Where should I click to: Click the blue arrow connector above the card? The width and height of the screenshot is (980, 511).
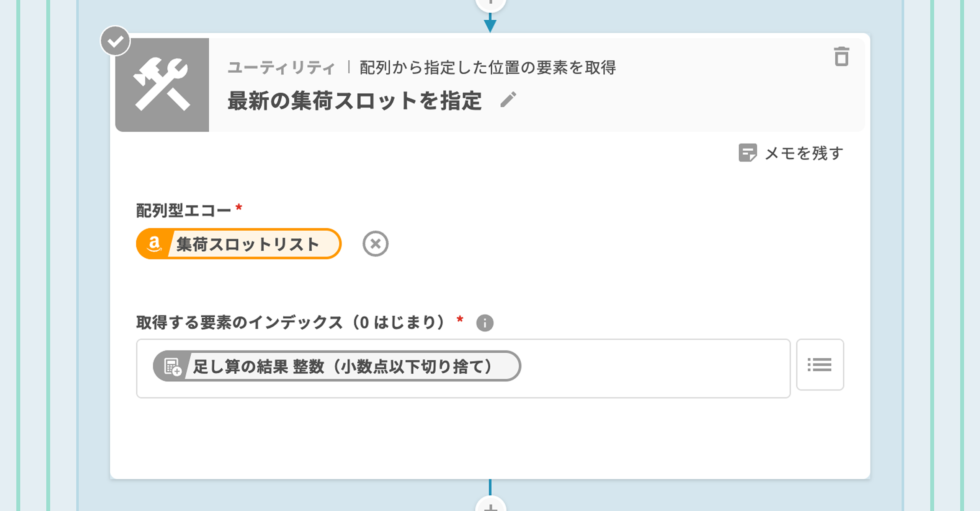pyautogui.click(x=490, y=24)
